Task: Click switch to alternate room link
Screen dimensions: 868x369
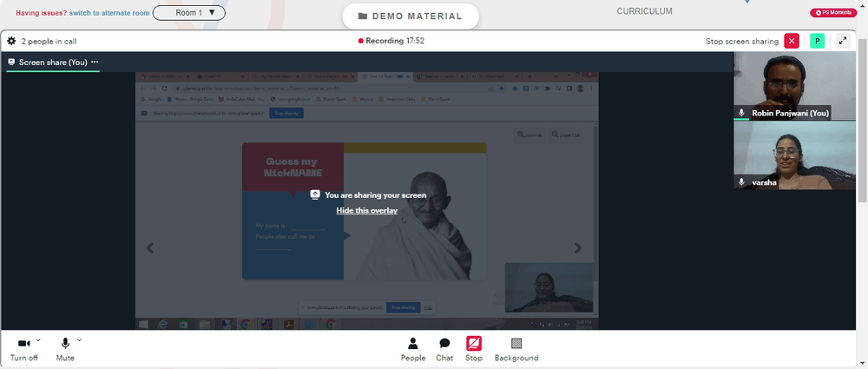Action: pyautogui.click(x=109, y=13)
